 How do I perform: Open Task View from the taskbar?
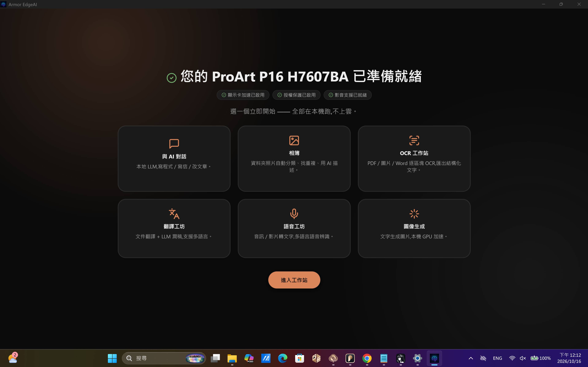point(215,358)
